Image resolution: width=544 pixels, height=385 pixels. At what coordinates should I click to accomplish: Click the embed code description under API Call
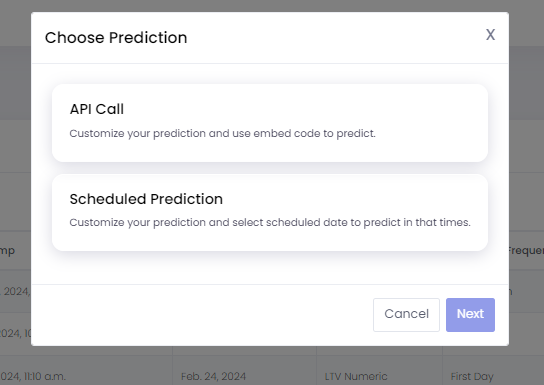222,134
